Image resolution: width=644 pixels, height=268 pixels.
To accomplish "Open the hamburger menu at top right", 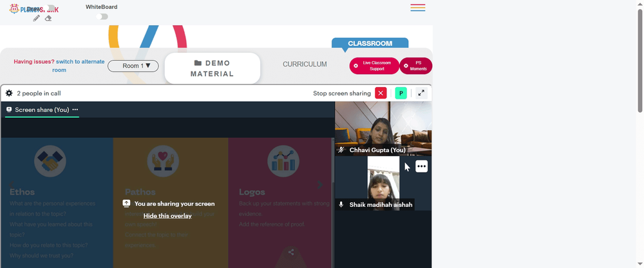I will 418,8.
